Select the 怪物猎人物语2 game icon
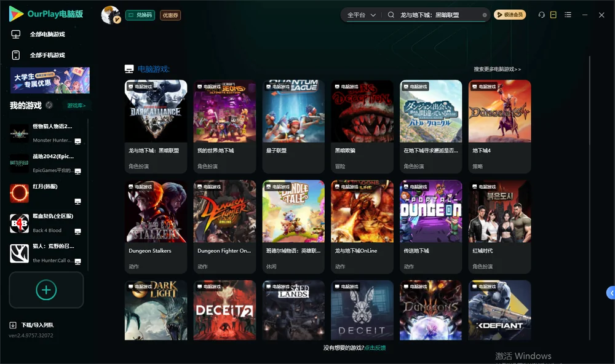Viewport: 615px width, 364px height. [x=19, y=133]
